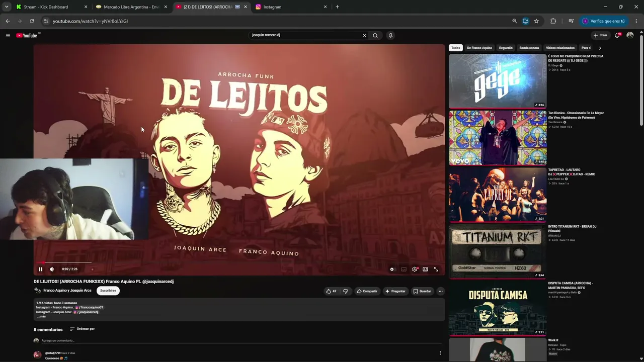This screenshot has height=362, width=644.
Task: Open the comment options for @tobidj7799
Action: pos(441,353)
